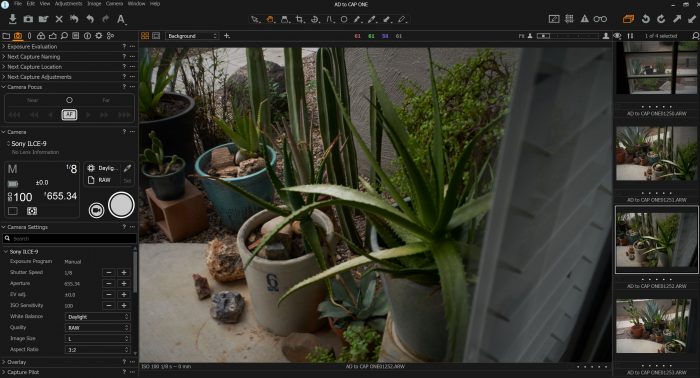Open the File menu
700x378 pixels.
click(x=18, y=4)
